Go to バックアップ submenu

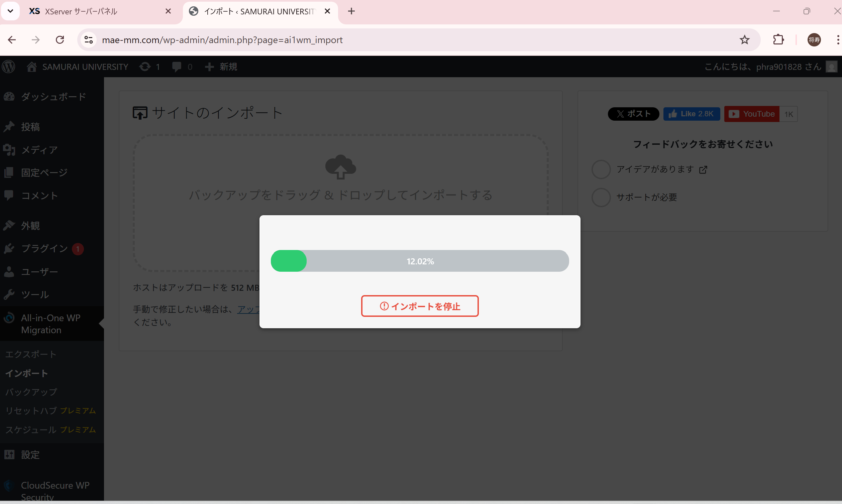[31, 392]
